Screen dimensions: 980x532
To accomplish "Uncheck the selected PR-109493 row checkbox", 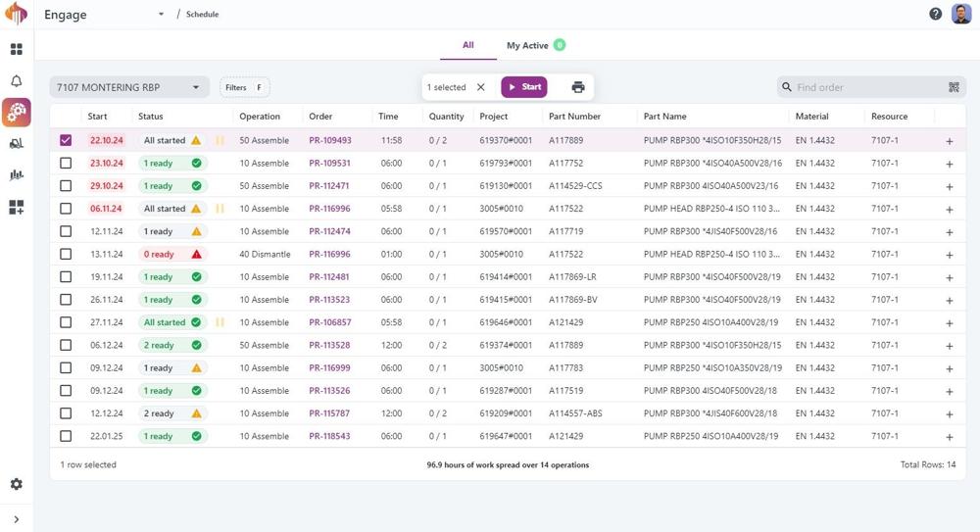I will (x=66, y=140).
